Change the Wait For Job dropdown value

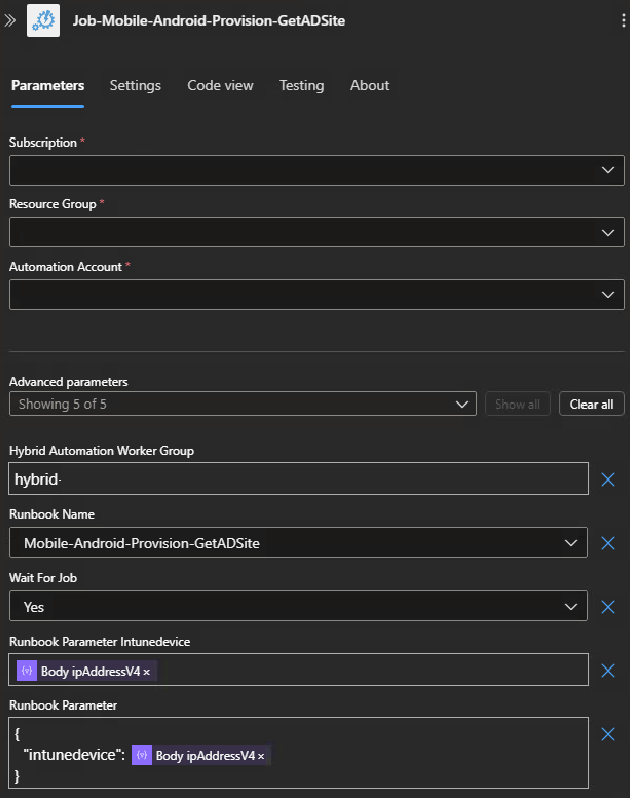298,607
